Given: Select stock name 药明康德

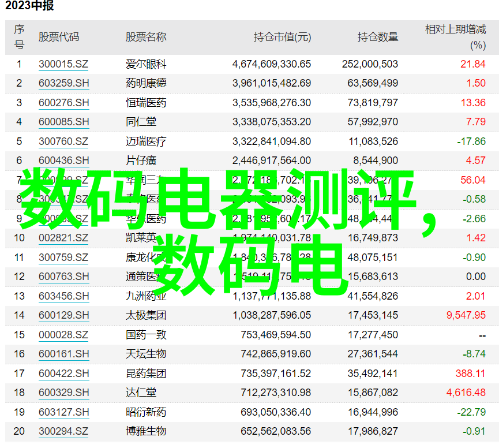Looking at the screenshot, I should pyautogui.click(x=146, y=83).
